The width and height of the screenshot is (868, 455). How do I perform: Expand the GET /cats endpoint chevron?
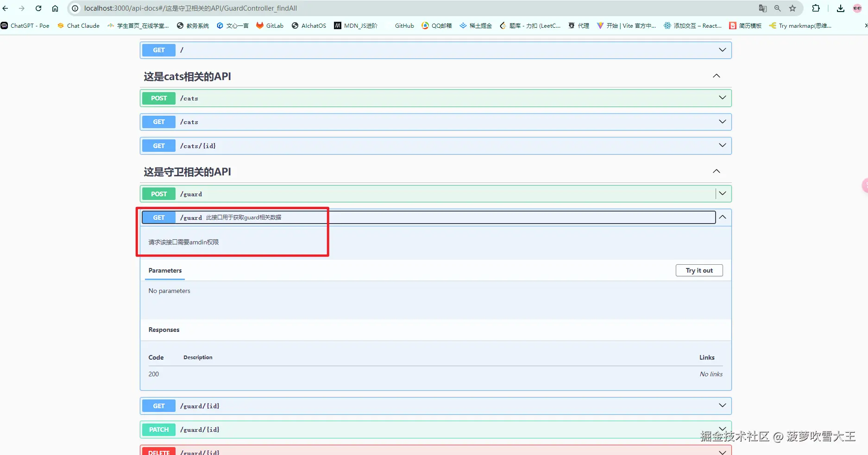pyautogui.click(x=722, y=122)
